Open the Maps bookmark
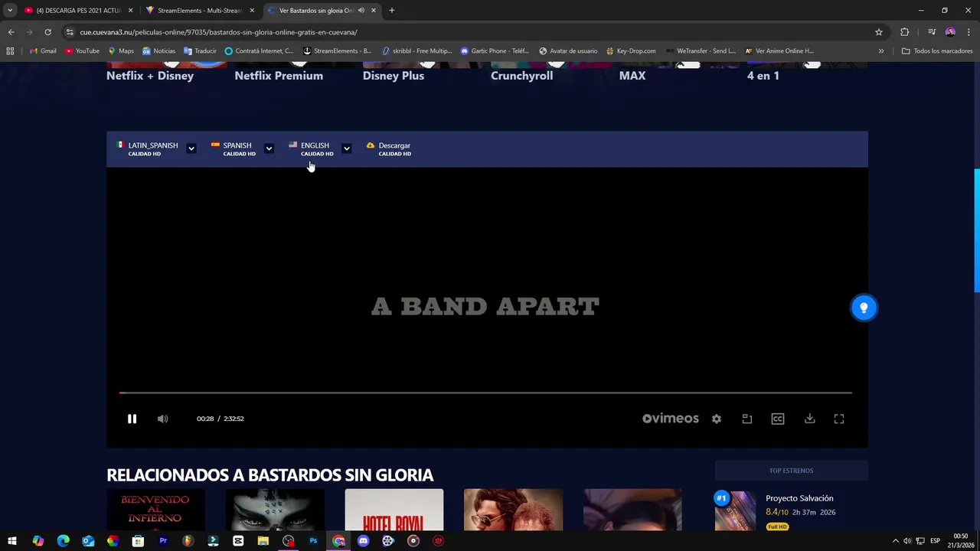The height and width of the screenshot is (551, 980). [121, 51]
